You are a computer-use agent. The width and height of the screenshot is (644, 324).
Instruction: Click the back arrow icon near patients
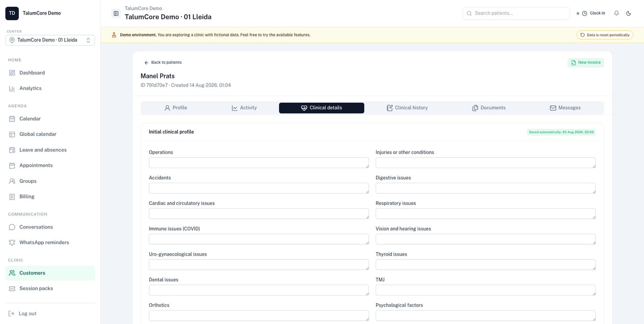[x=146, y=62]
